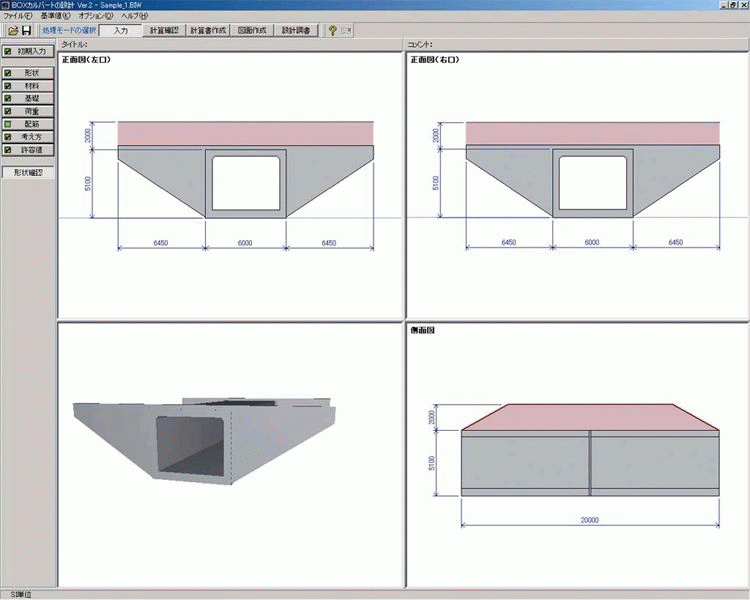Image resolution: width=750 pixels, height=600 pixels.
Task: Click the green check icon beside 荷重
Action: click(x=8, y=111)
